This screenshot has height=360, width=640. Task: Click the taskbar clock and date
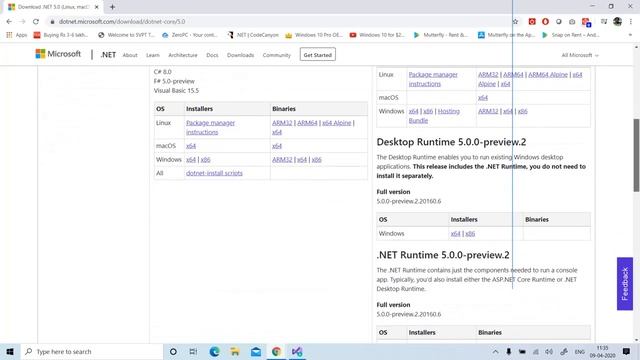point(602,351)
